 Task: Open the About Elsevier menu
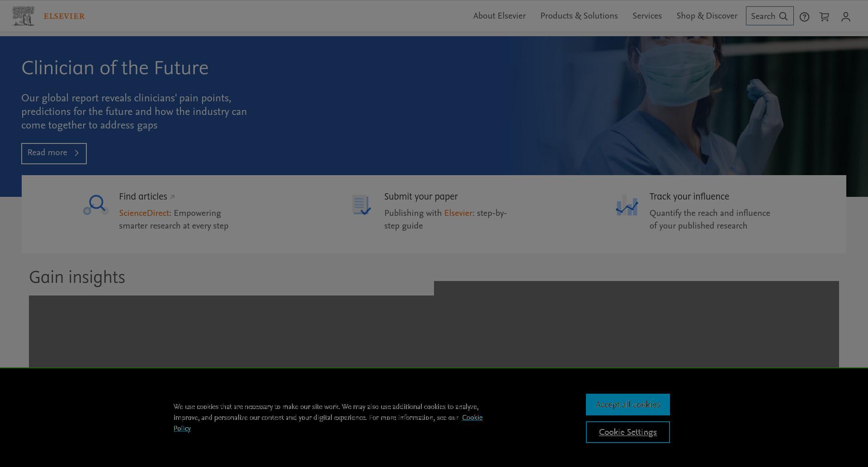pos(500,16)
